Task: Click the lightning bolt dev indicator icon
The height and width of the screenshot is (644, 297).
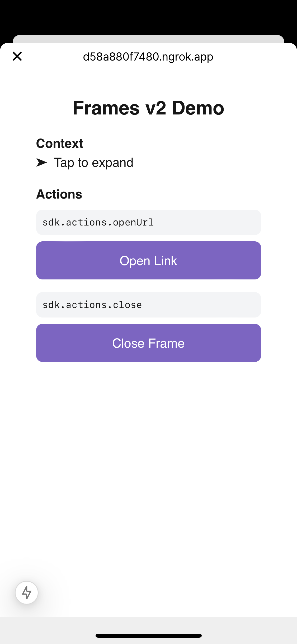Action: coord(27,592)
